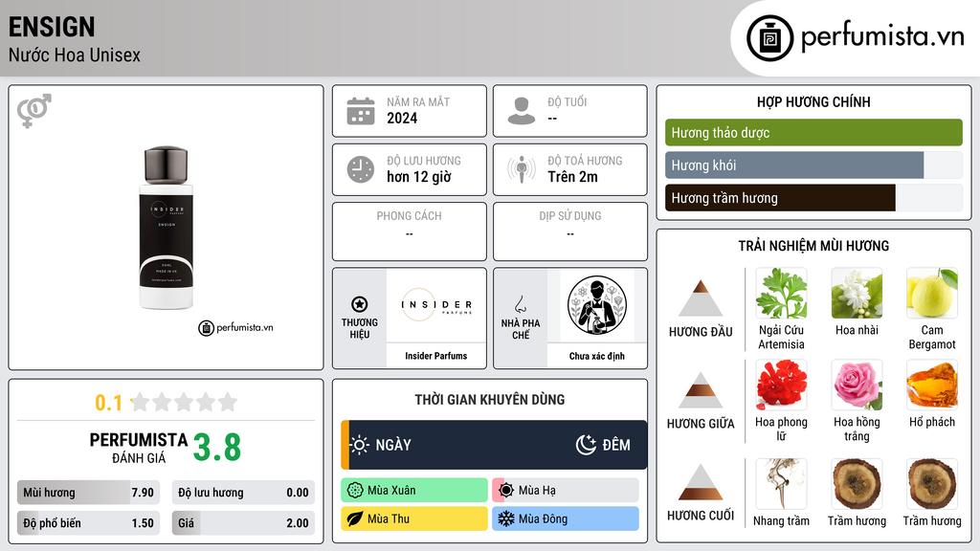Click the sillage icon beside Độ toả hương
Viewport: 980px width, 551px height.
522,169
